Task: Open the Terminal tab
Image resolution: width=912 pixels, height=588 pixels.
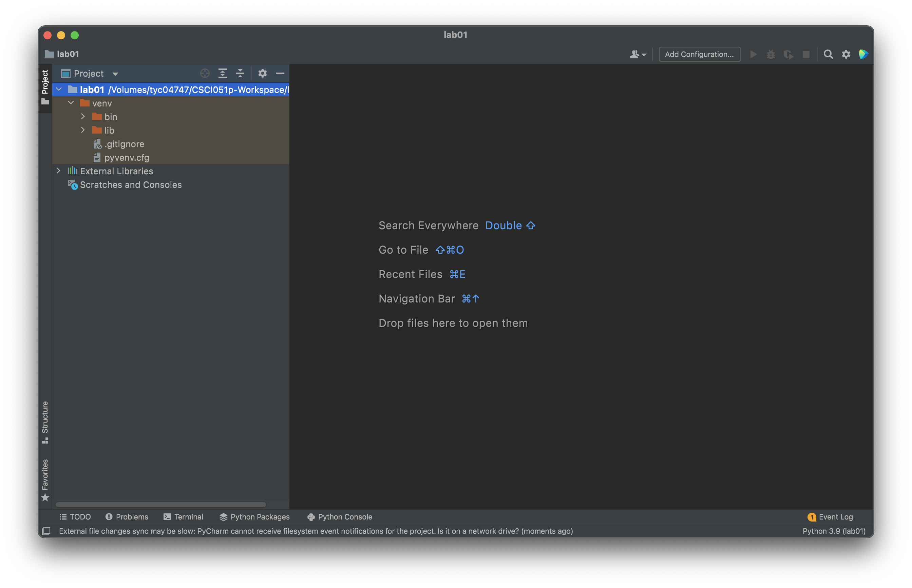Action: pyautogui.click(x=183, y=516)
